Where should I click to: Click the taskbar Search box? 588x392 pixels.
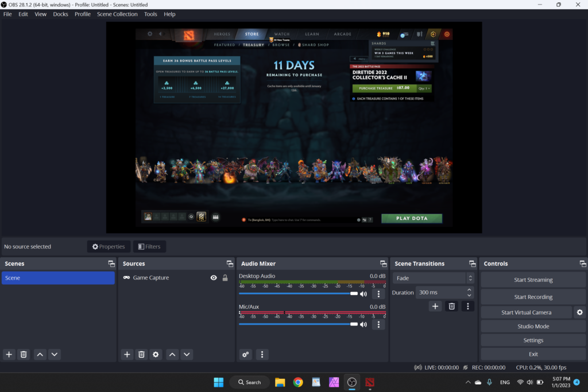pos(250,382)
